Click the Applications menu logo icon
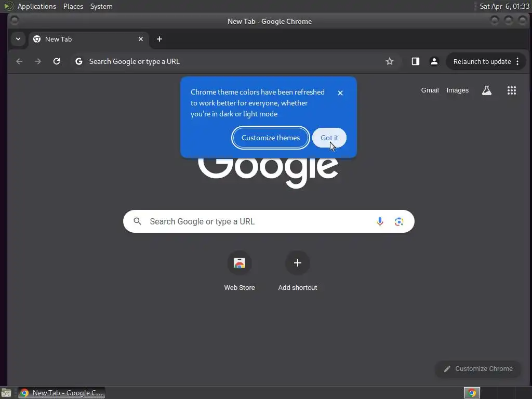 [8, 6]
